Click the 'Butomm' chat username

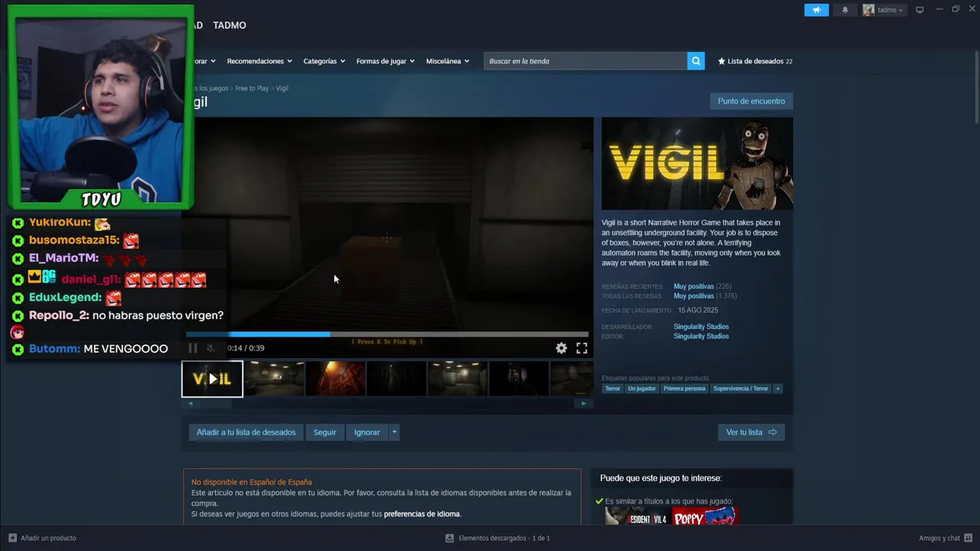(x=54, y=349)
